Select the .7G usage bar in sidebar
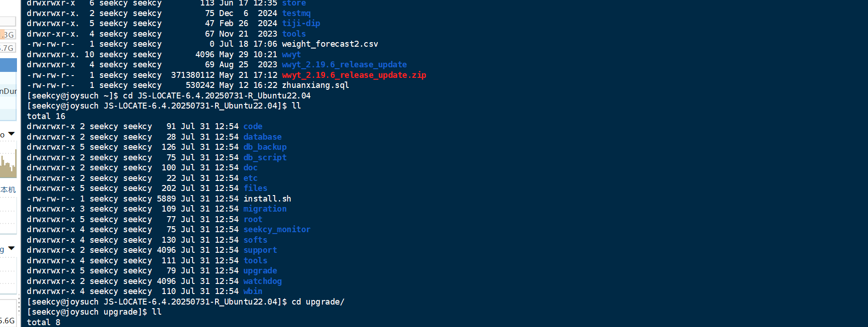The image size is (868, 327). [x=8, y=48]
